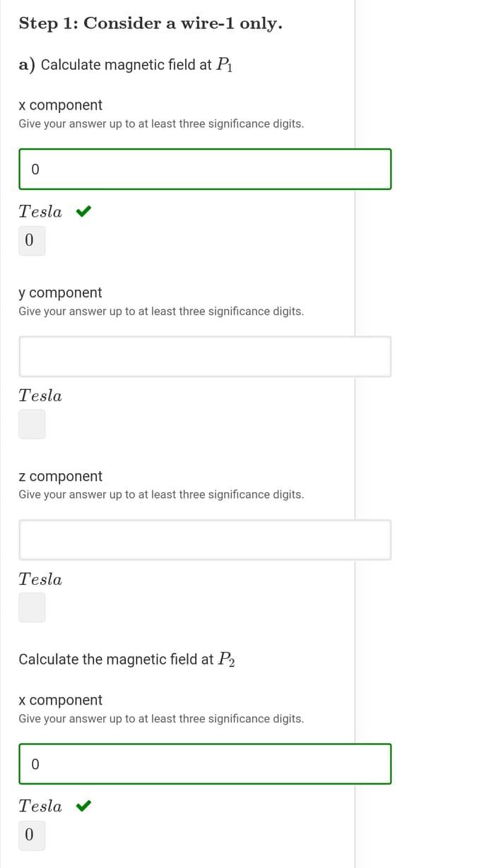This screenshot has width=477, height=868.
Task: Click the P2 x component input showing 0
Action: click(x=204, y=763)
